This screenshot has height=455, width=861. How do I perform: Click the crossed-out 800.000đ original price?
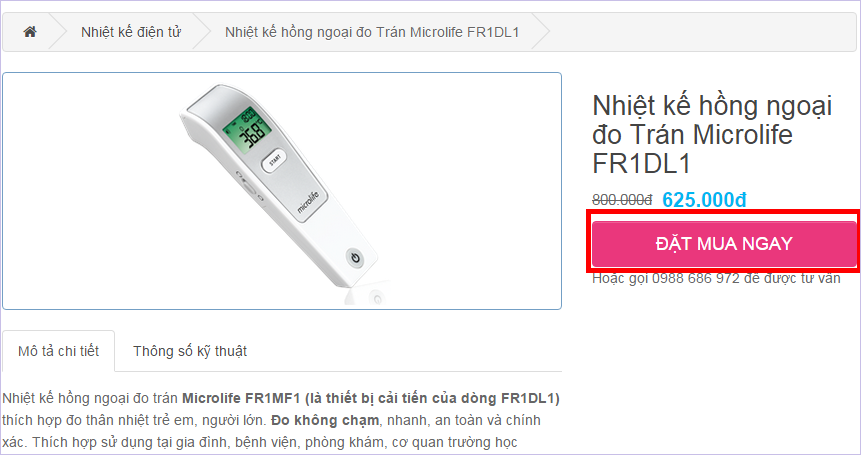[622, 200]
